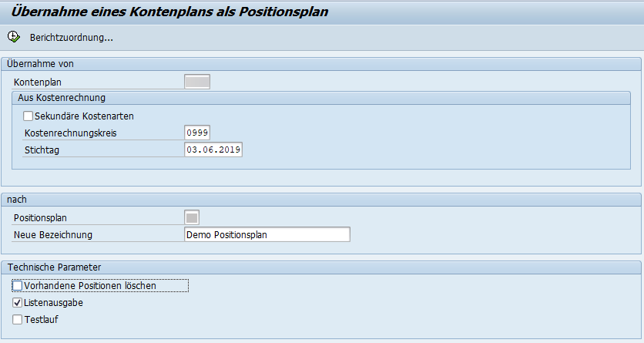Click the nach group header
This screenshot has width=644, height=343.
[320, 200]
